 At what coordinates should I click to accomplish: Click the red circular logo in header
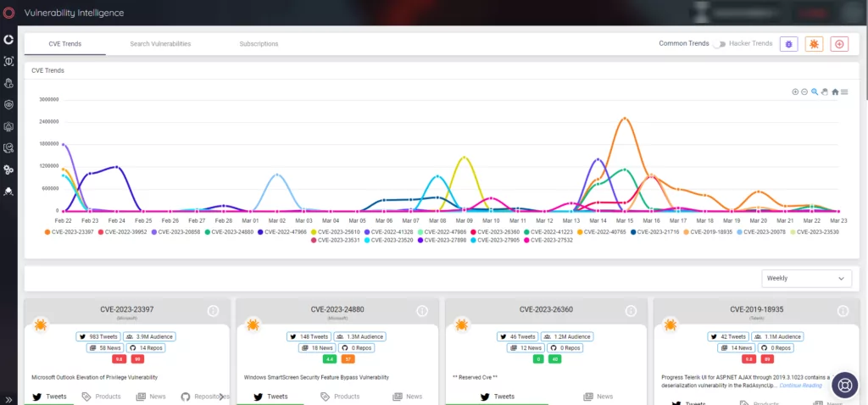(x=8, y=13)
